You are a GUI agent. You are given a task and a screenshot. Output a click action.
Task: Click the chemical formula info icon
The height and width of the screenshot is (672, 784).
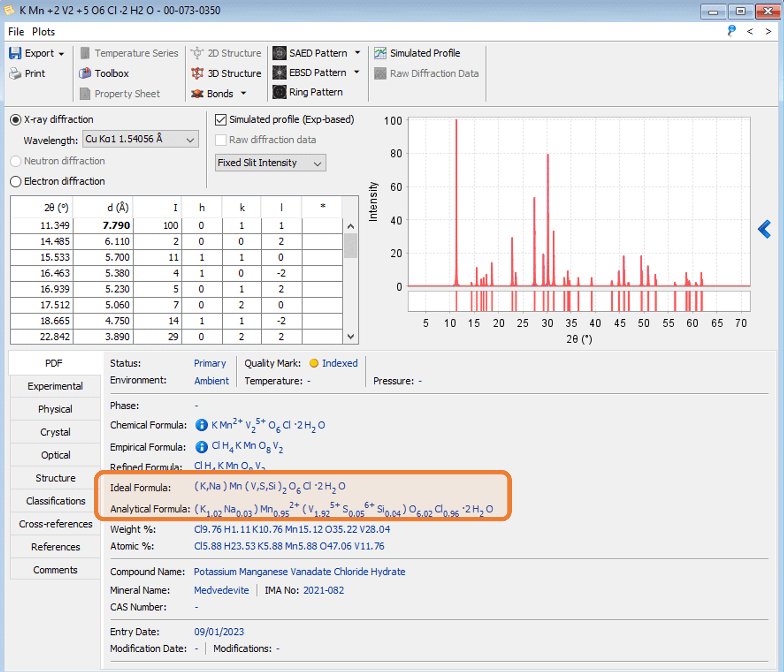point(201,425)
